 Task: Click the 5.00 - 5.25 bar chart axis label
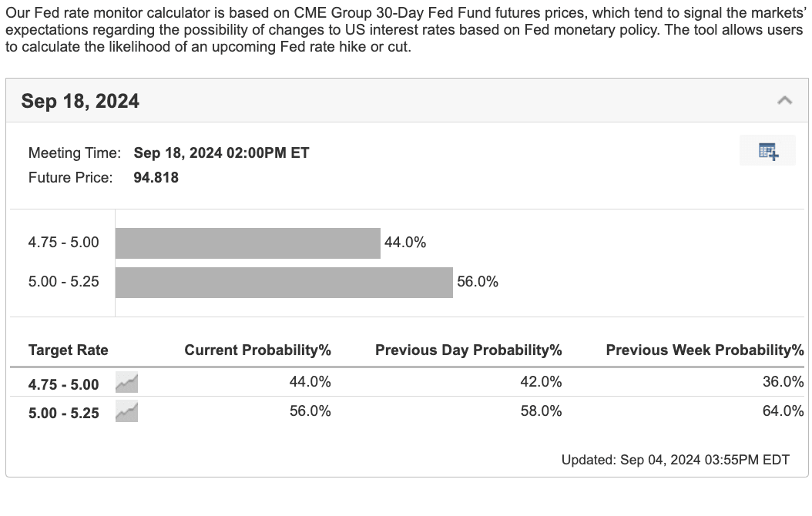pos(64,282)
